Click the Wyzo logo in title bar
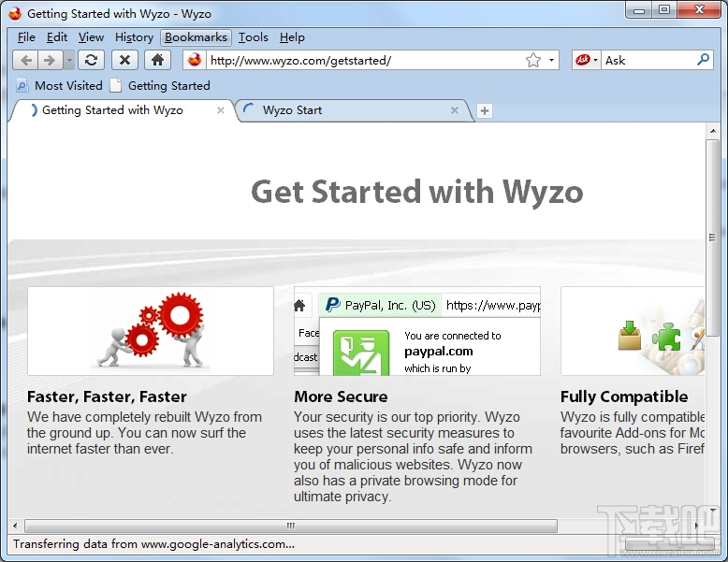Screen dimensions: 728x562 pyautogui.click(x=15, y=13)
